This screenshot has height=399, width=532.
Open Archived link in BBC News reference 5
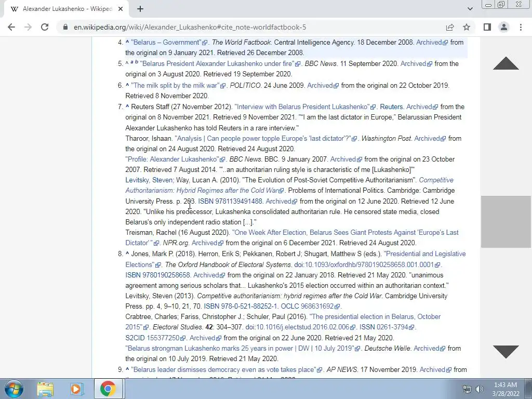416,64
